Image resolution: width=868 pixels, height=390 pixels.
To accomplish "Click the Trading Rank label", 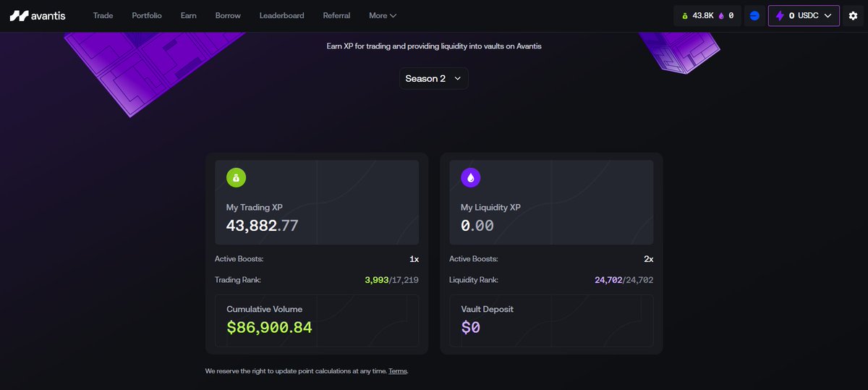I will point(238,280).
